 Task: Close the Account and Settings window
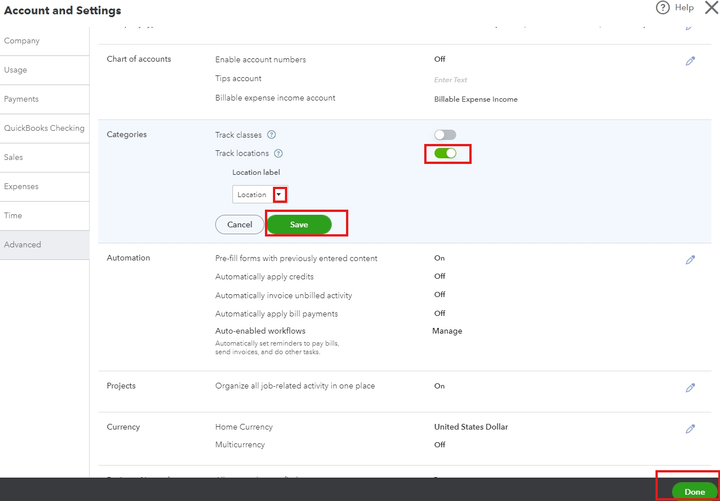[711, 8]
